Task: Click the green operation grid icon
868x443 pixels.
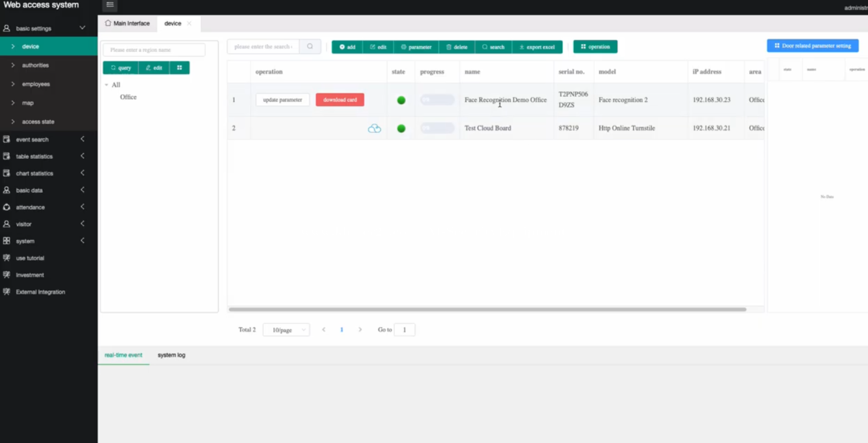Action: click(x=582, y=47)
